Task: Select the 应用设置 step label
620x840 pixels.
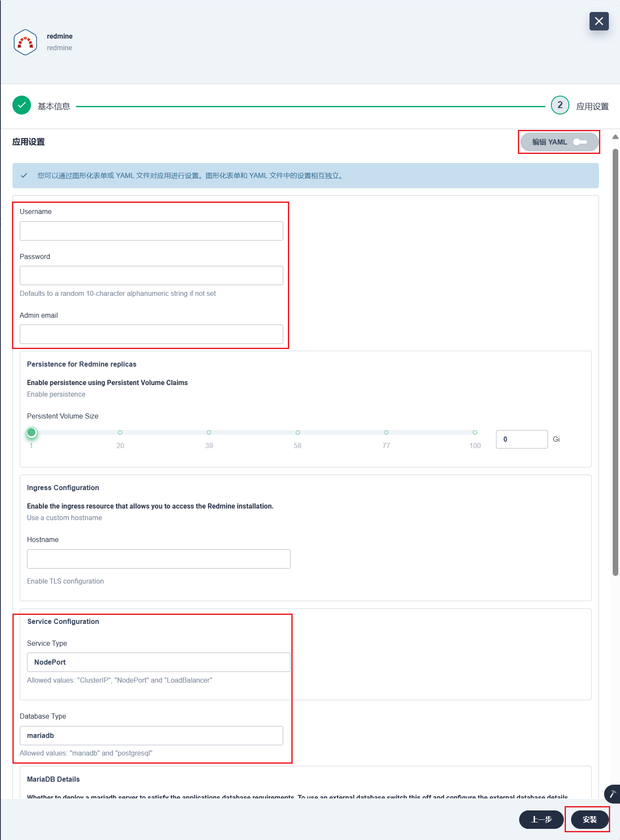Action: (x=592, y=106)
